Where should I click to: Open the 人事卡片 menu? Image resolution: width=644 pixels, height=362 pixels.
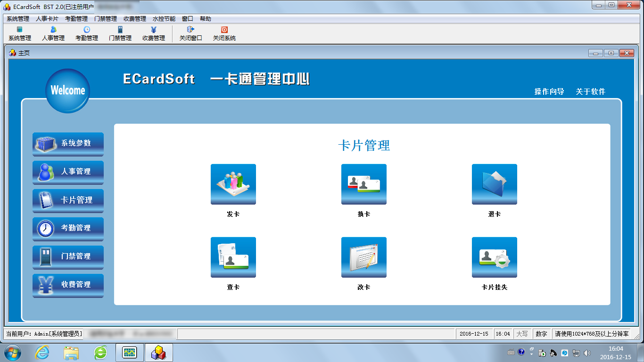pyautogui.click(x=47, y=19)
